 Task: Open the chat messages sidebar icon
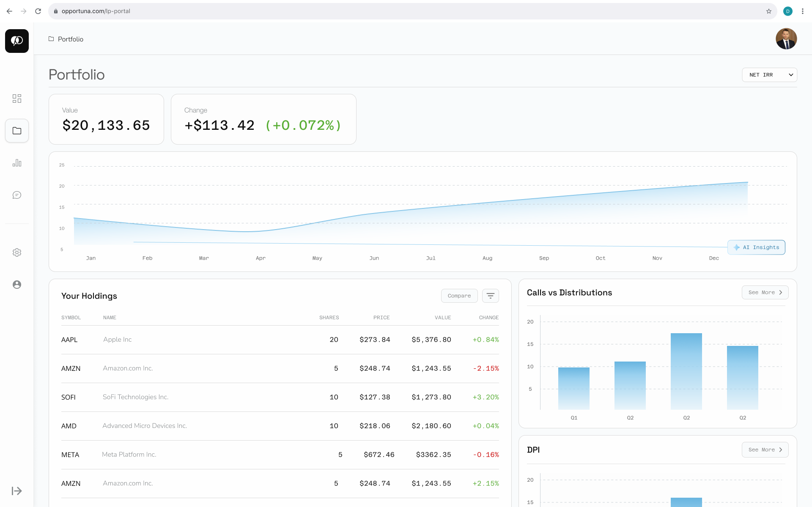click(17, 195)
